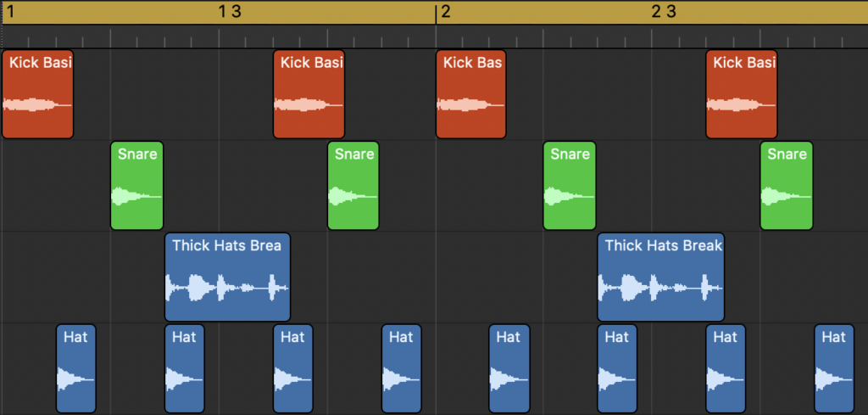This screenshot has height=415, width=868.
Task: Click the fifth Hat region just after bar 2
Action: coord(509,368)
